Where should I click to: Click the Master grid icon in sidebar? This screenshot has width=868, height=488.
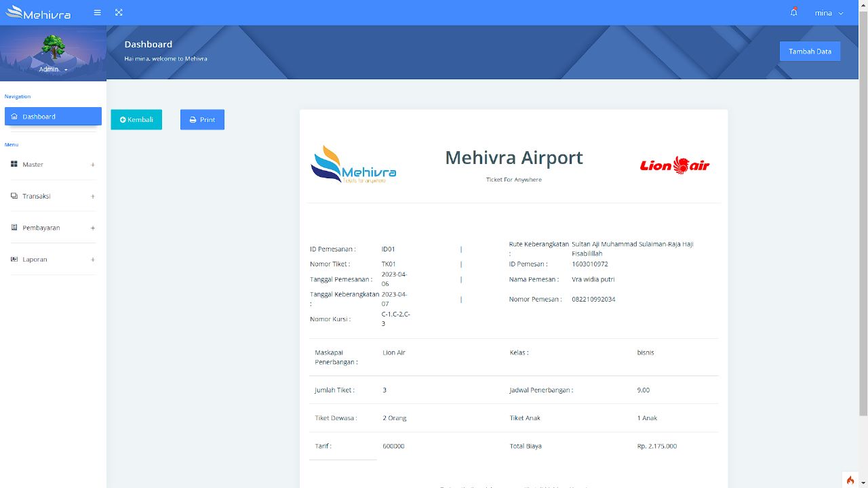click(x=14, y=164)
